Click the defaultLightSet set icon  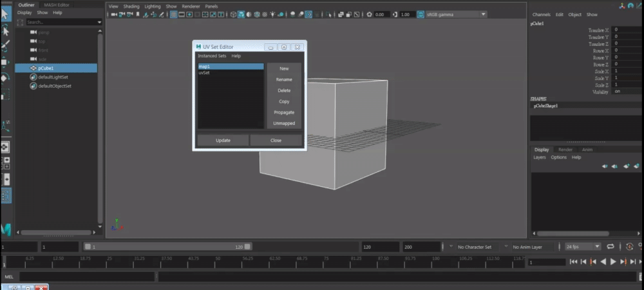click(x=33, y=77)
